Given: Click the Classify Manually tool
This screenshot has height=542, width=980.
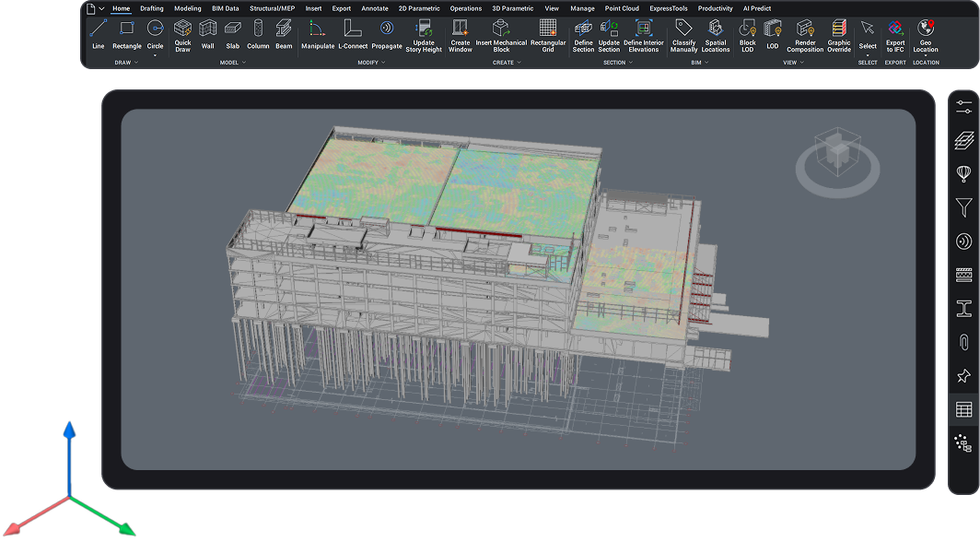Looking at the screenshot, I should [x=683, y=36].
